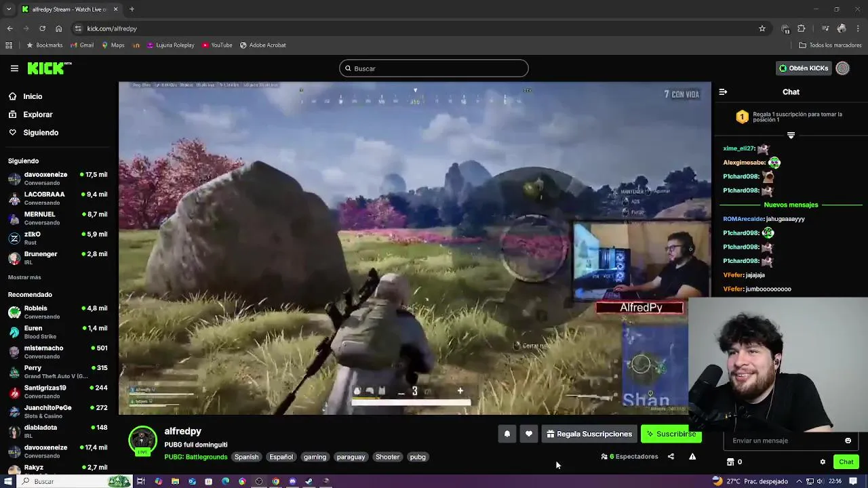Go back in Chrome

(9, 28)
